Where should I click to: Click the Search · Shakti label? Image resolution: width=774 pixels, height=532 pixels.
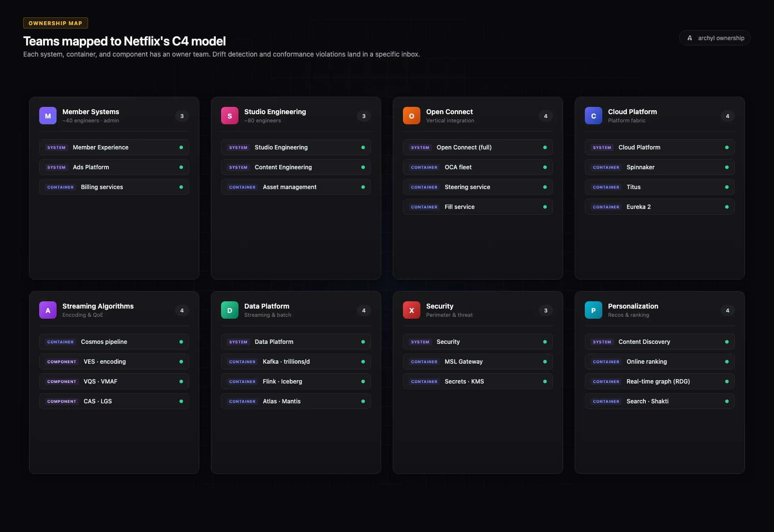coord(648,401)
